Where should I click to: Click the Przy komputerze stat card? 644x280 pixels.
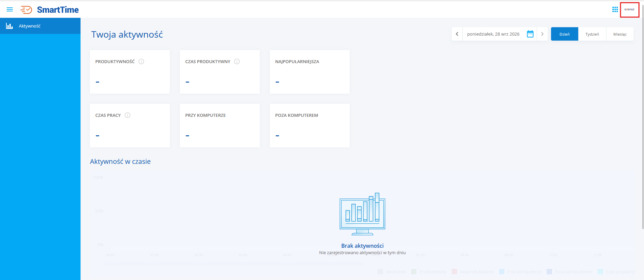[220, 126]
